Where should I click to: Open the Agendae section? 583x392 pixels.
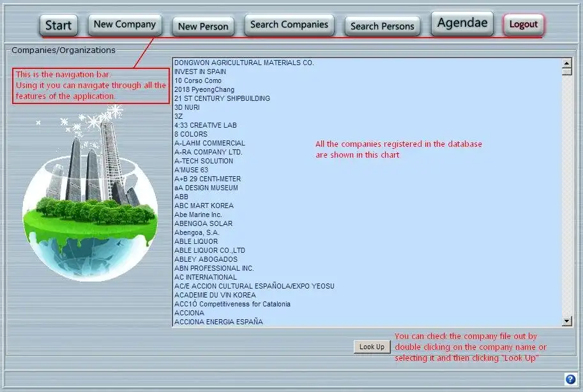tap(462, 24)
